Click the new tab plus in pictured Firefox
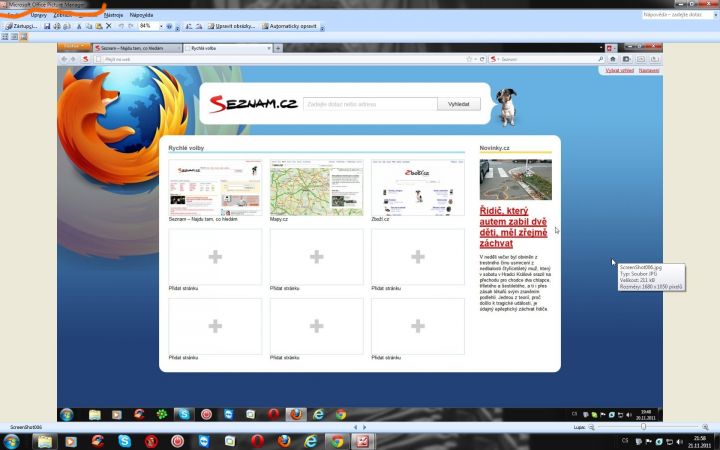The width and height of the screenshot is (720, 450). 278,48
